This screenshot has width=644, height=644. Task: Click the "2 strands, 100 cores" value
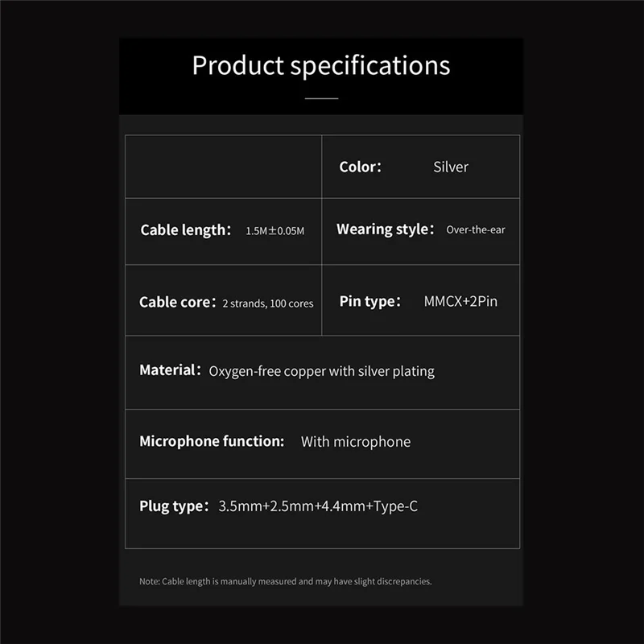(x=268, y=303)
